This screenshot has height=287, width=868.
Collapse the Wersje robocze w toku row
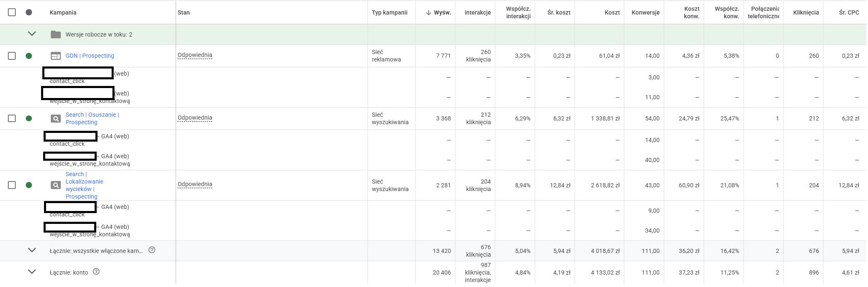(x=32, y=34)
